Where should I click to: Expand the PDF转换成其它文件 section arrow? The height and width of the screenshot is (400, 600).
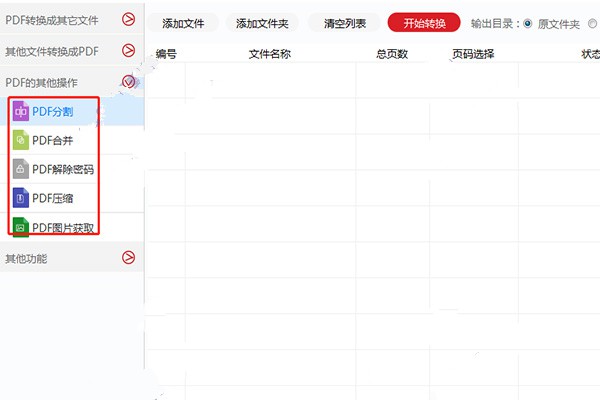[128, 19]
